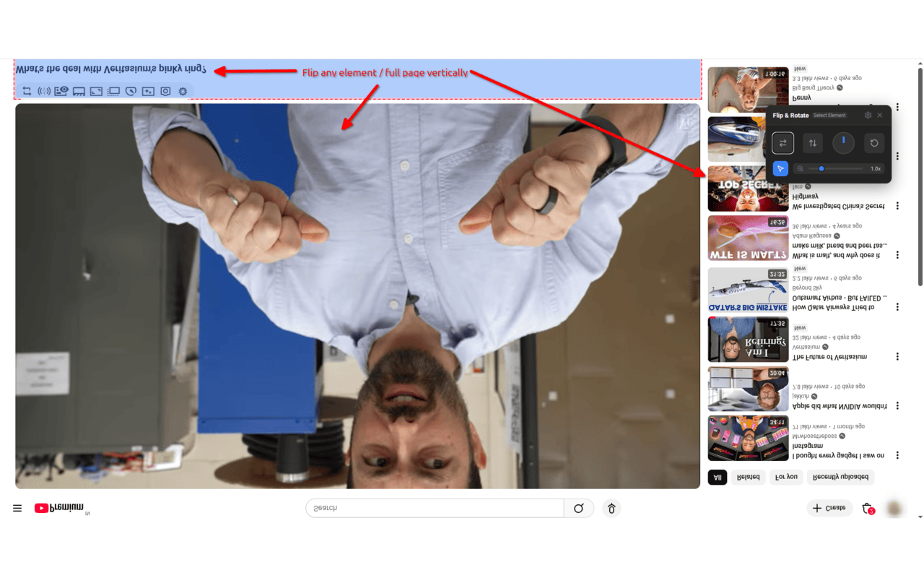The image size is (924, 578).
Task: Select the Recently uploaded filter
Action: pos(840,477)
